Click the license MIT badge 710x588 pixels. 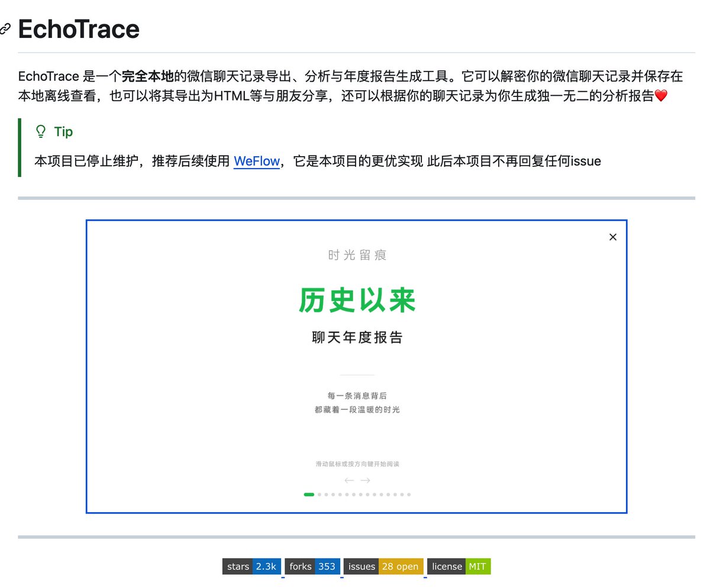click(x=459, y=566)
